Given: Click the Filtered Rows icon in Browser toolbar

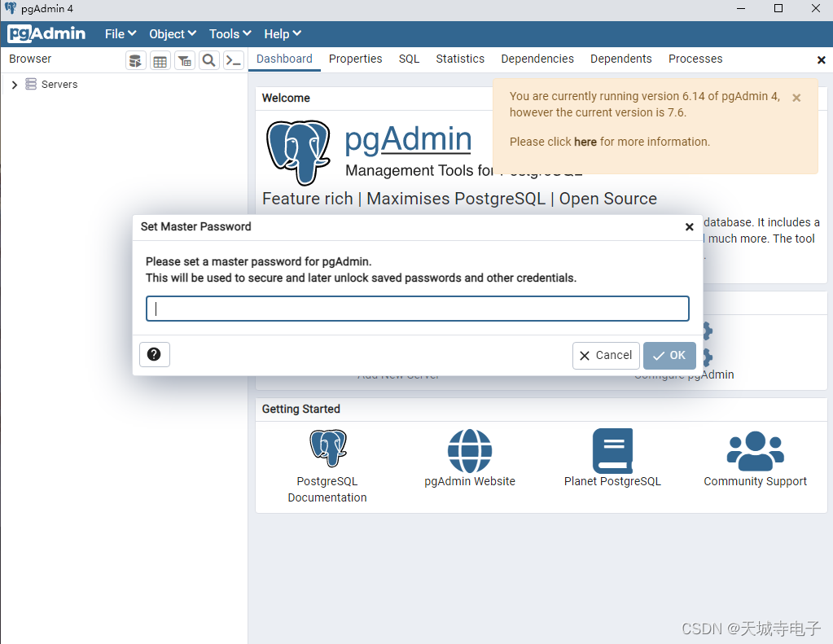Looking at the screenshot, I should [184, 60].
